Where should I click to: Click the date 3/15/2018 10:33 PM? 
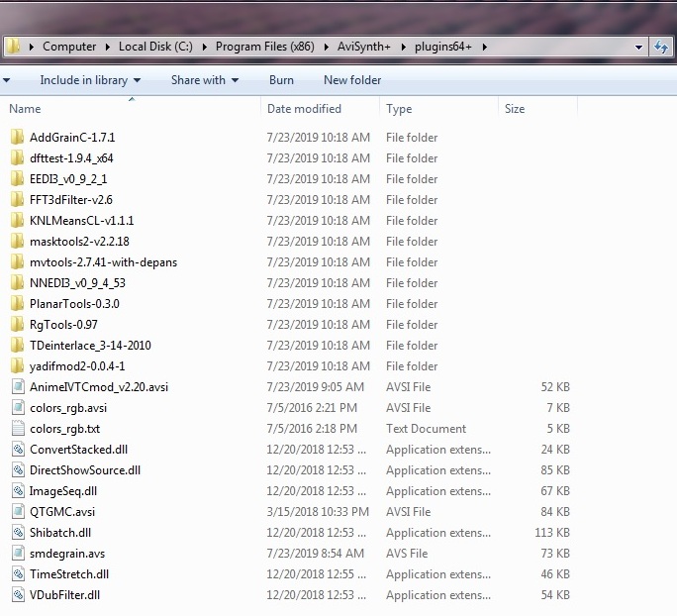[x=318, y=511]
